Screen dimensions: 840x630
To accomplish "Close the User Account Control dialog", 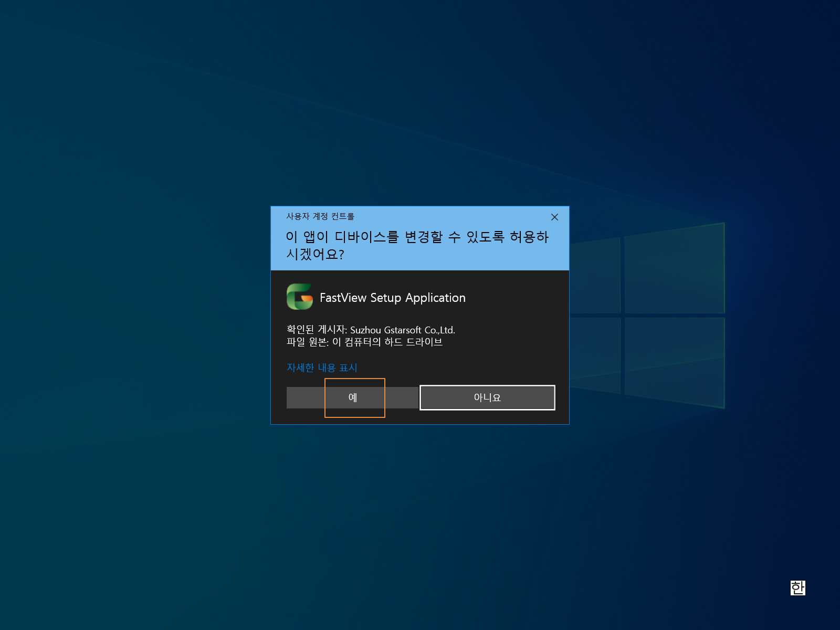I will (554, 217).
